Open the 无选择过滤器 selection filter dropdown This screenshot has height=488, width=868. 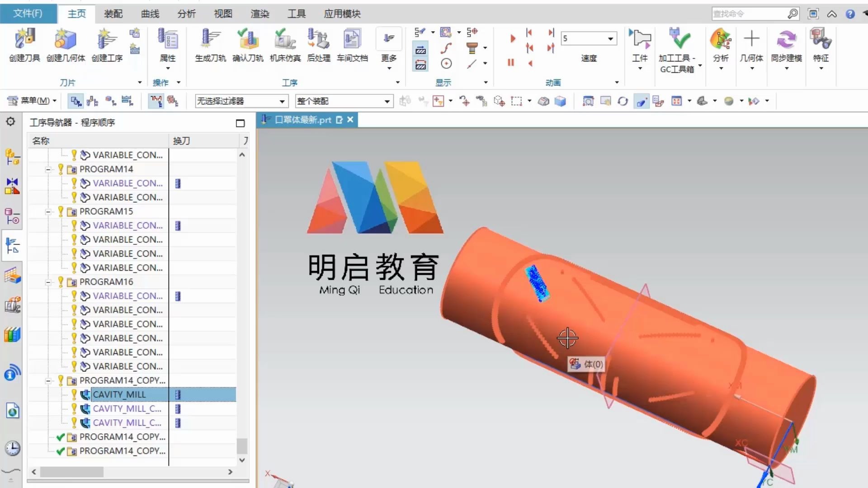(x=282, y=101)
